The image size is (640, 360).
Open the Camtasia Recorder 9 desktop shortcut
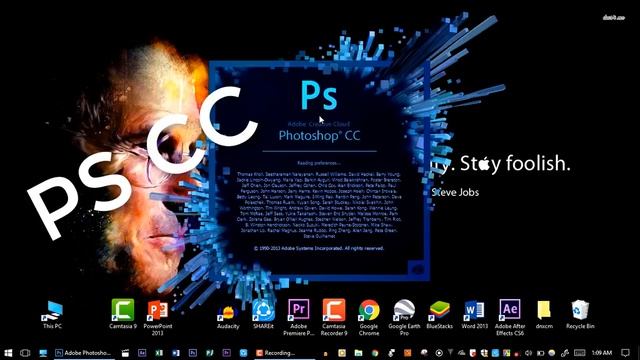(x=334, y=318)
